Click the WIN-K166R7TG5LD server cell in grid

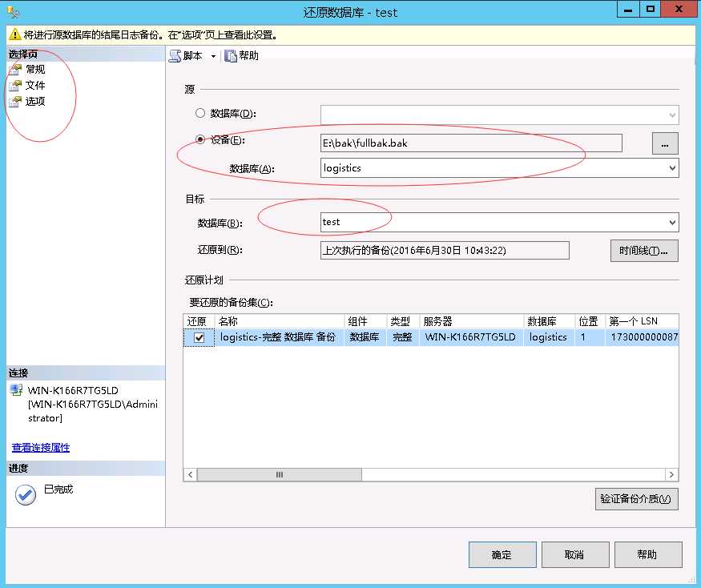point(472,337)
